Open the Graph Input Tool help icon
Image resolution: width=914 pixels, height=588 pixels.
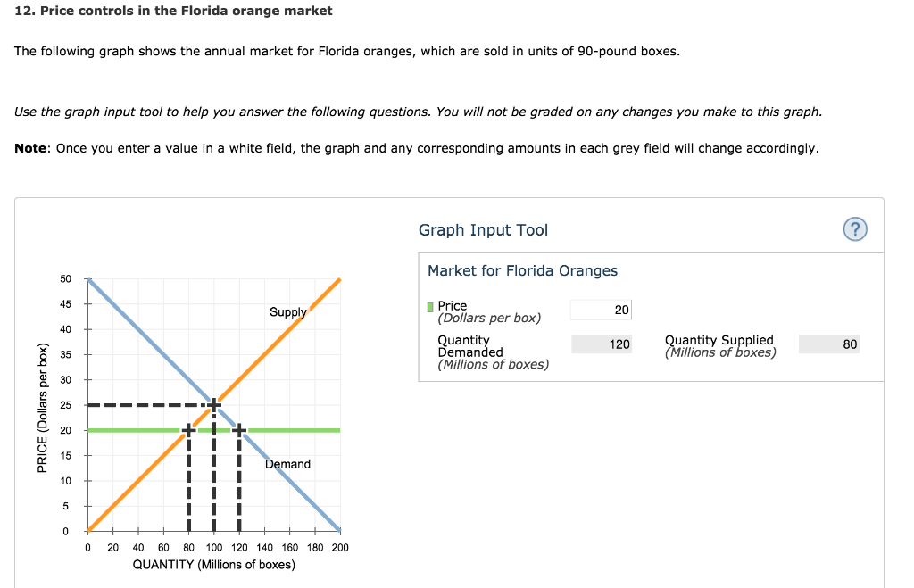point(854,229)
